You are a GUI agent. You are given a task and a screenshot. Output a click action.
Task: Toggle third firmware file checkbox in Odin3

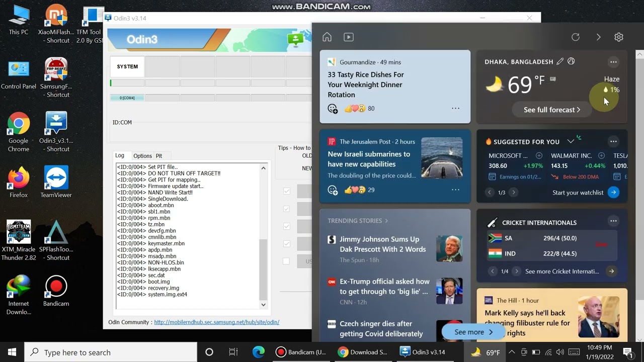coord(286,226)
